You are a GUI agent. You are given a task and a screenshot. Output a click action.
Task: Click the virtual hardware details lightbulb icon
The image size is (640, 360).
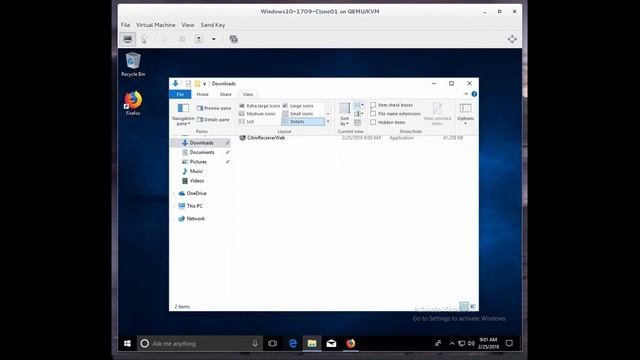(144, 39)
